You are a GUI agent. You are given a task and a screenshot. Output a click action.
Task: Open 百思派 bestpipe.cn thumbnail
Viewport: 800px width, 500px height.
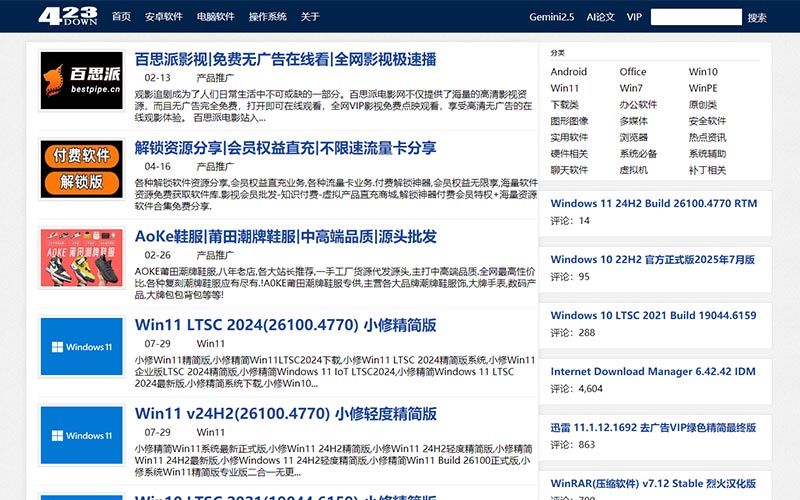pyautogui.click(x=82, y=81)
